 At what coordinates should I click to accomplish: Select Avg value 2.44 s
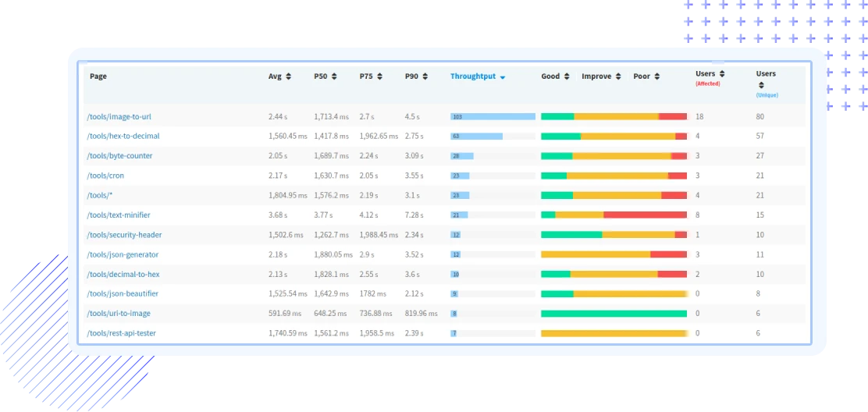(x=278, y=117)
